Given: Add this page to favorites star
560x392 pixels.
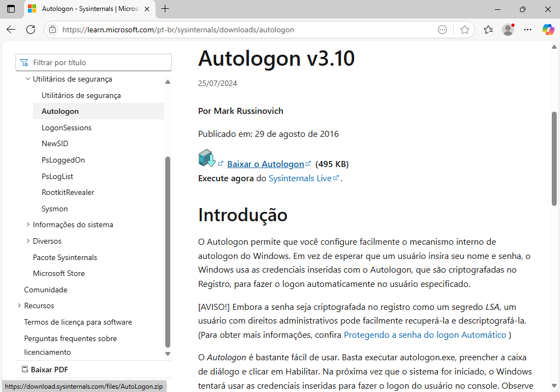Looking at the screenshot, I should click(465, 30).
